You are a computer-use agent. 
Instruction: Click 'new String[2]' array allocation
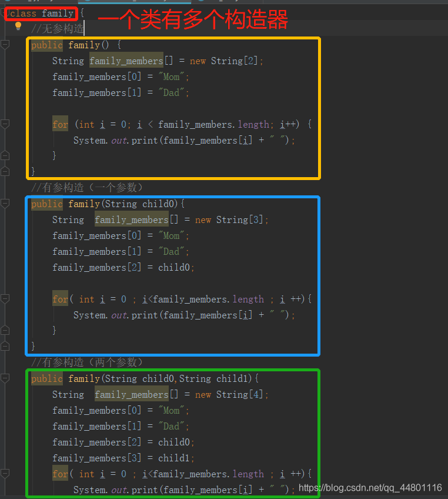(223, 61)
